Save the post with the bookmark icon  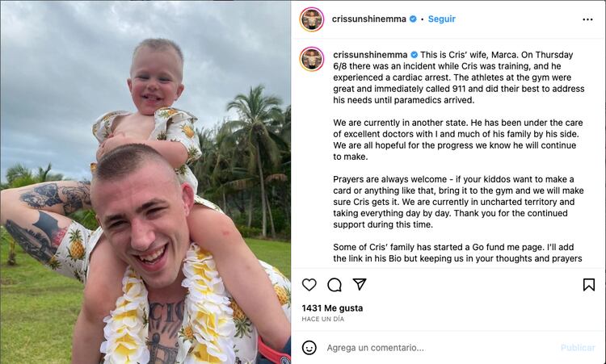(588, 285)
